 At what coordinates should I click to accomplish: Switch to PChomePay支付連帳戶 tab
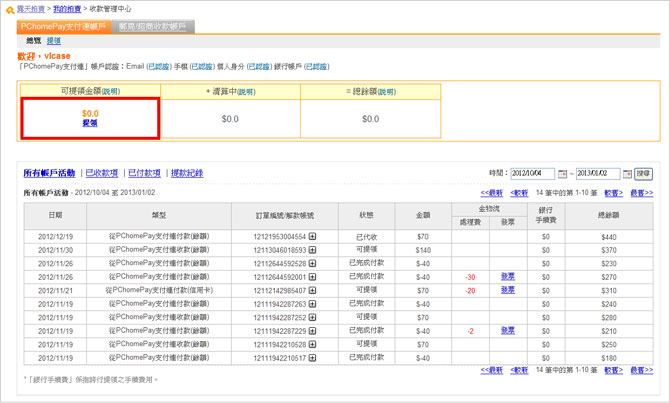click(x=64, y=27)
